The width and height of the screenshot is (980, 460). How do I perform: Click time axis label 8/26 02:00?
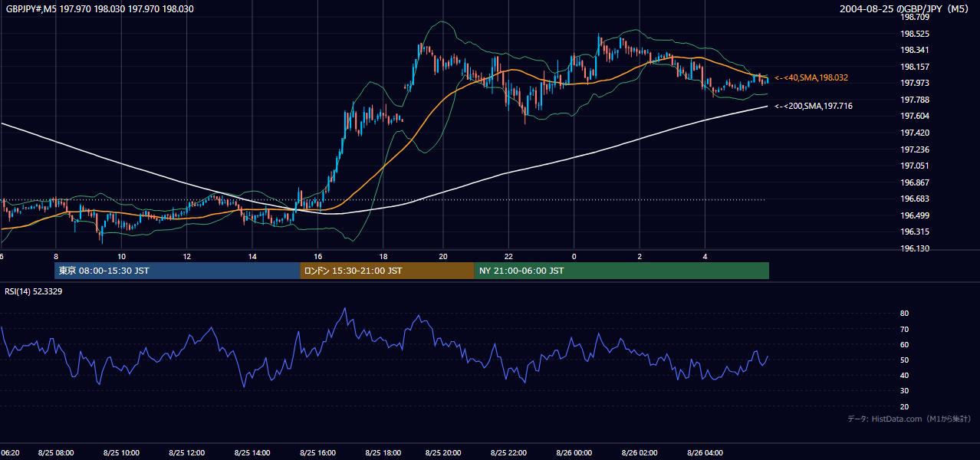640,453
